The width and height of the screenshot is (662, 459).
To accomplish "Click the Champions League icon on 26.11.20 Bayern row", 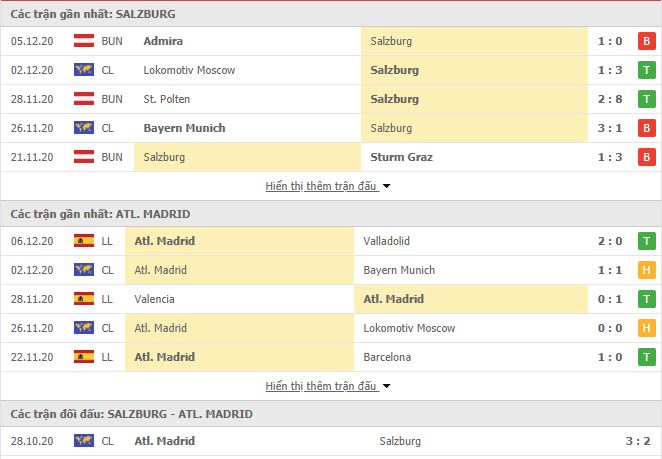I will coord(84,128).
